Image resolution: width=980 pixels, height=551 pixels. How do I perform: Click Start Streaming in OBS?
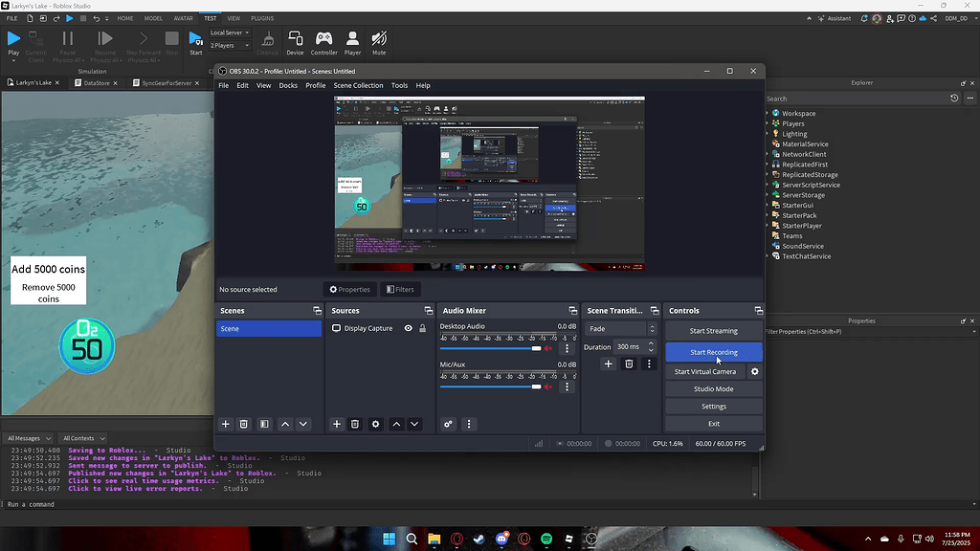pos(714,330)
